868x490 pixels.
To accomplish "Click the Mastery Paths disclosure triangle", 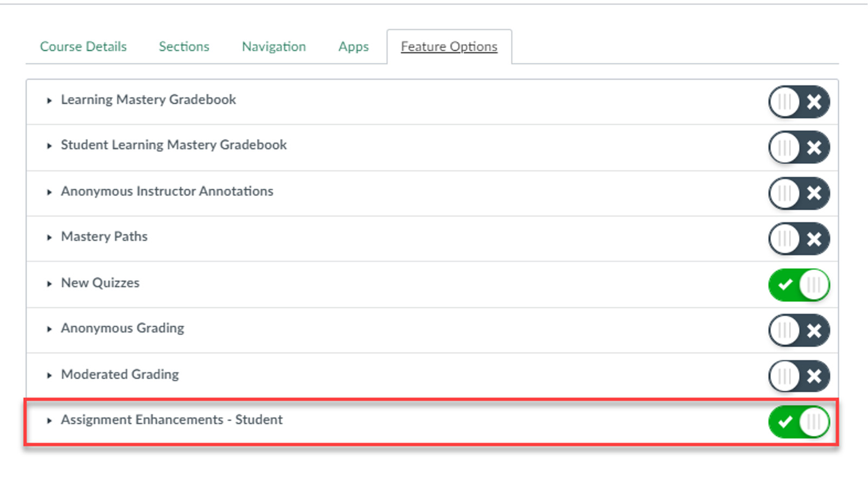I will click(49, 238).
